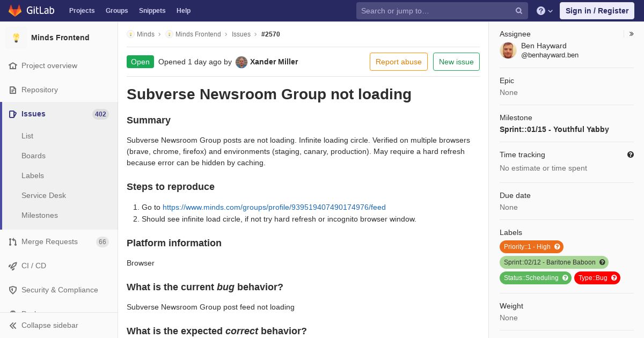Click the Minds breadcrumb icon

click(130, 34)
